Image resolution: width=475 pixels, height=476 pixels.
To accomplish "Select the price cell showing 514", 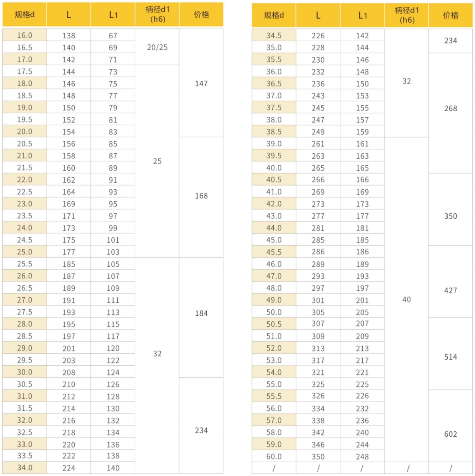I will [451, 357].
